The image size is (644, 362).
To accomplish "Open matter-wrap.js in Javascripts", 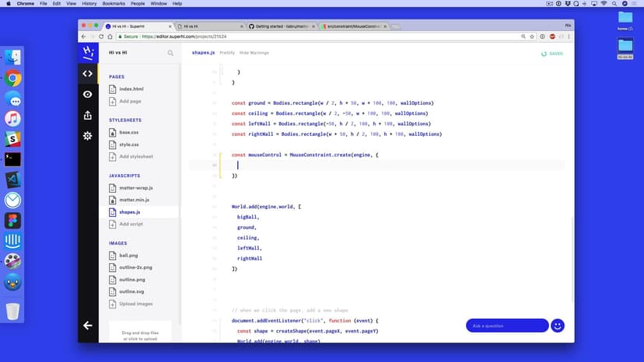I will tap(135, 188).
